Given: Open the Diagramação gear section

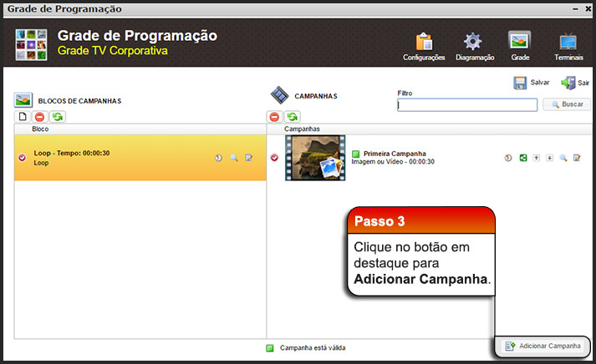Looking at the screenshot, I should [475, 47].
